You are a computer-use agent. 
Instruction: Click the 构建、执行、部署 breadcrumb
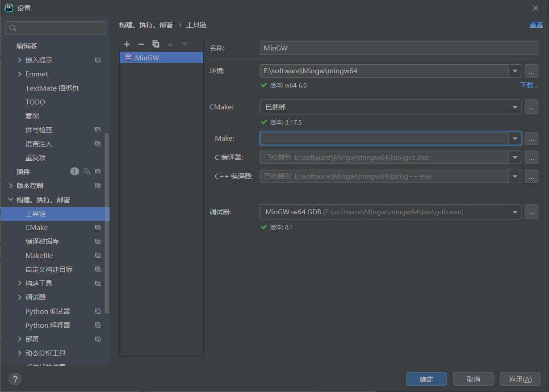tap(146, 25)
